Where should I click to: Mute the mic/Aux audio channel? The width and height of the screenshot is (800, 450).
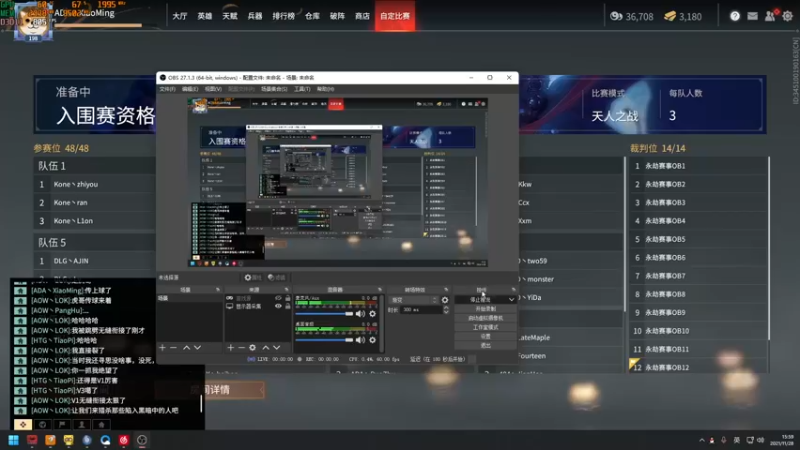coord(360,314)
